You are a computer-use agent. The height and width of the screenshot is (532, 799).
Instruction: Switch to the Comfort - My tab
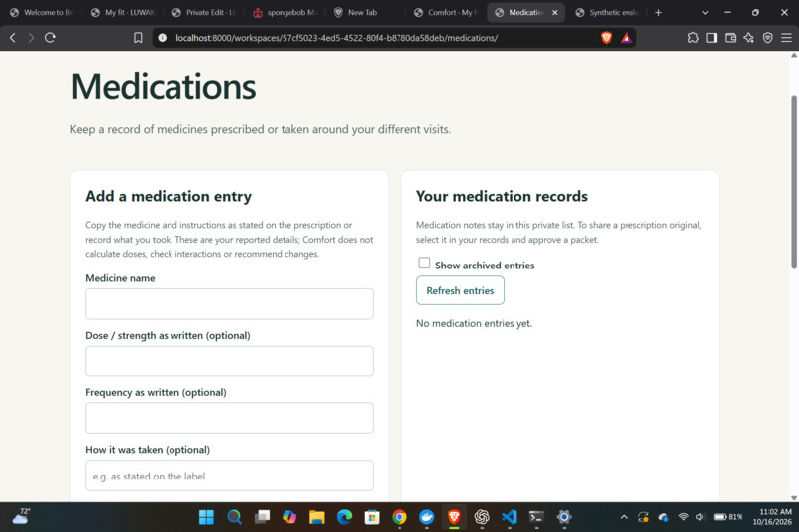[x=447, y=12]
